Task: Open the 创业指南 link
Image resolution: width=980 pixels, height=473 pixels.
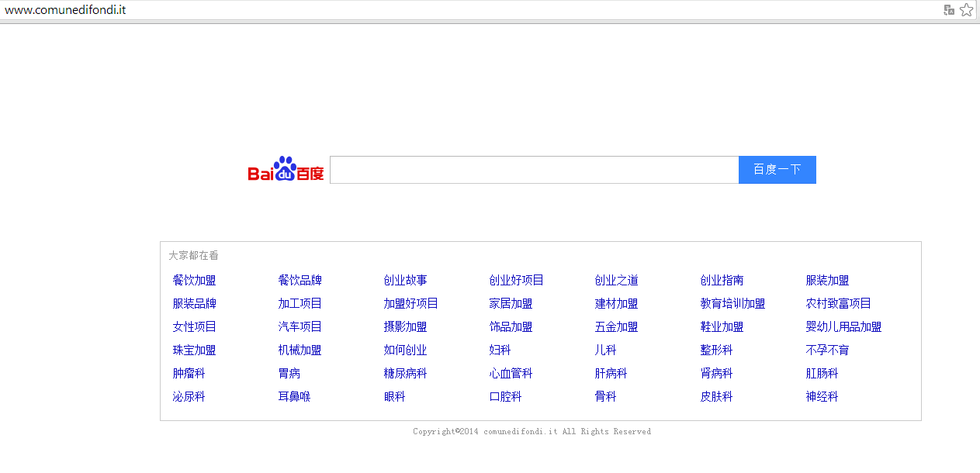Action: point(722,281)
